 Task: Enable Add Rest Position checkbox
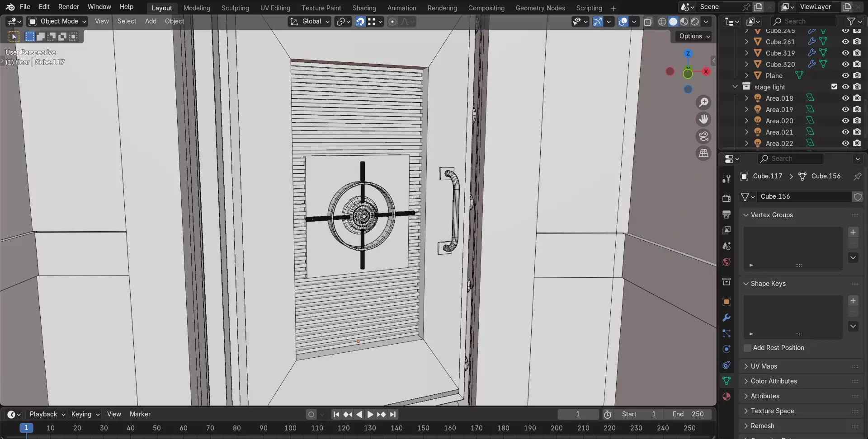(x=747, y=348)
